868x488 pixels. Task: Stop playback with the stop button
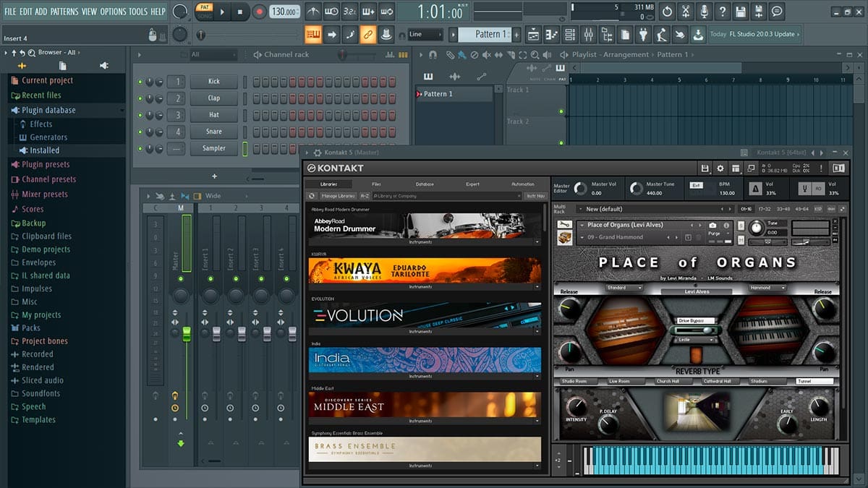click(240, 12)
